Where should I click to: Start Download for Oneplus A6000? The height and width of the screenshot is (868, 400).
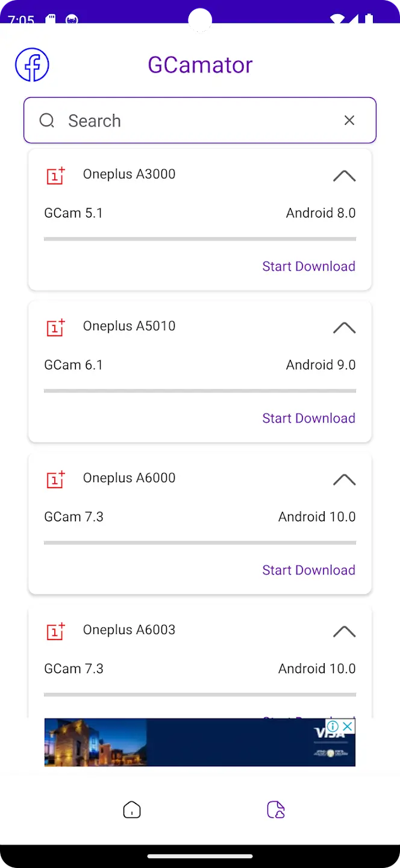(x=308, y=570)
